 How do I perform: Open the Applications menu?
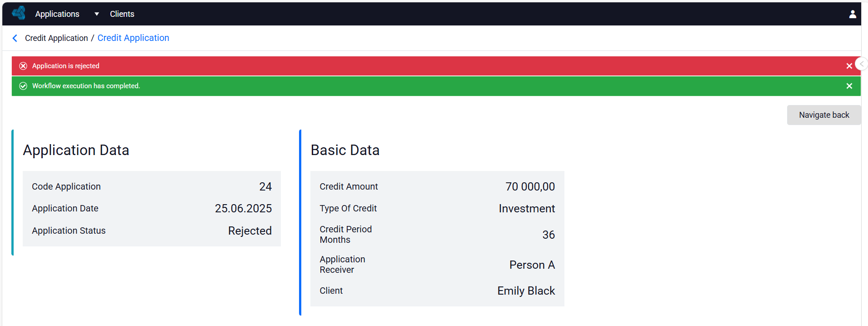tap(57, 14)
